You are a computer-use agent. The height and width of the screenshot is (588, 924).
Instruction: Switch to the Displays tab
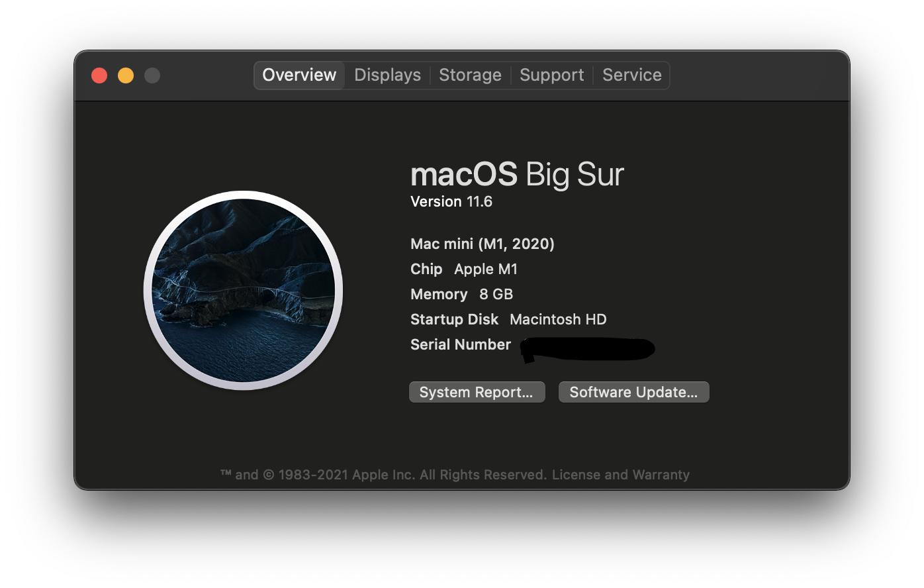387,75
